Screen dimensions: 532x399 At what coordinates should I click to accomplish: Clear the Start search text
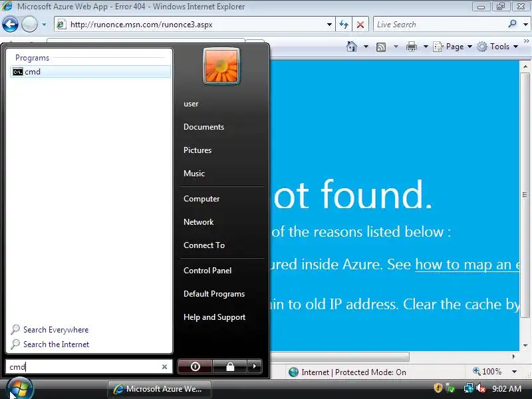[164, 367]
